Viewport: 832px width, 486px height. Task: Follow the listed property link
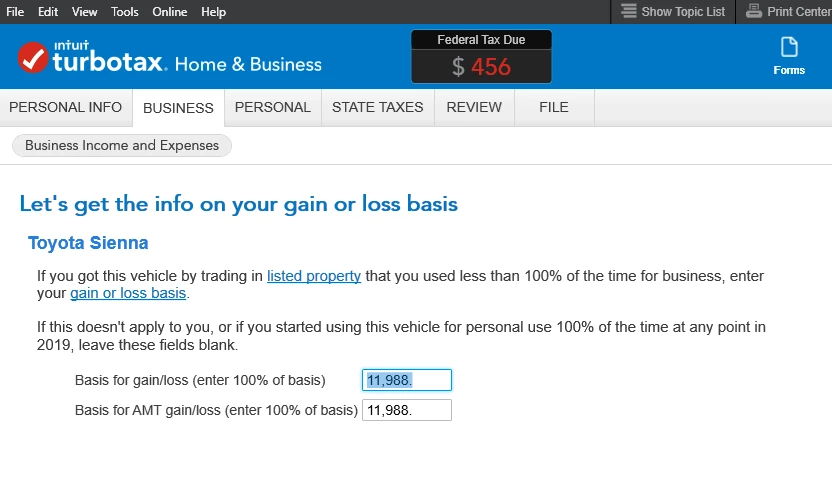click(314, 276)
